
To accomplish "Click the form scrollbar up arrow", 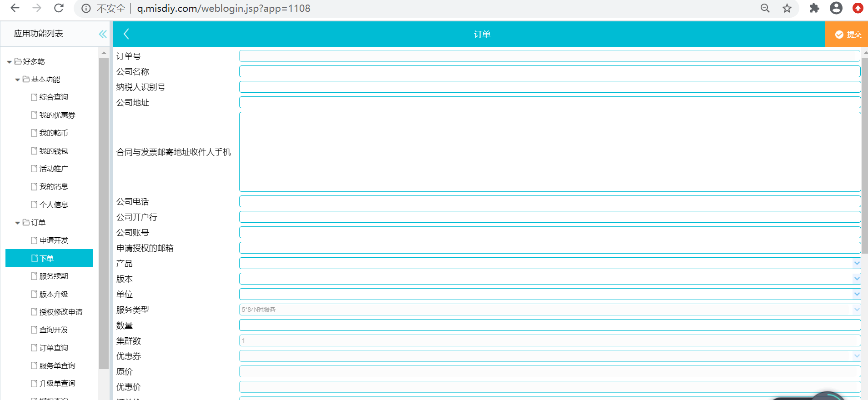I will click(x=865, y=52).
